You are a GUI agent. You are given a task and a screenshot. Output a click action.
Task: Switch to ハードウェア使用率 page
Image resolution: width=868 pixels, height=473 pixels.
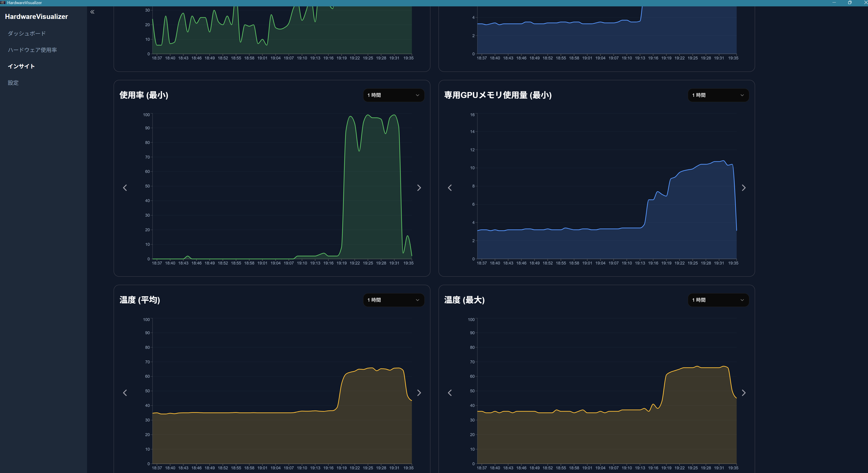tap(32, 50)
